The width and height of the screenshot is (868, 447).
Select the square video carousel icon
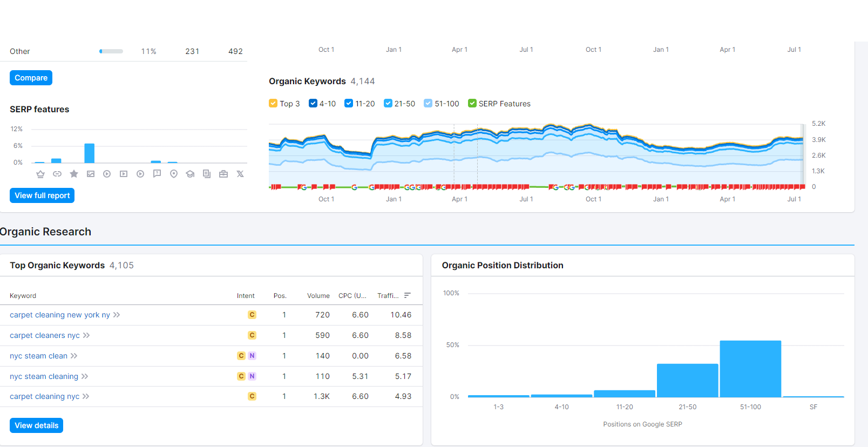(124, 174)
